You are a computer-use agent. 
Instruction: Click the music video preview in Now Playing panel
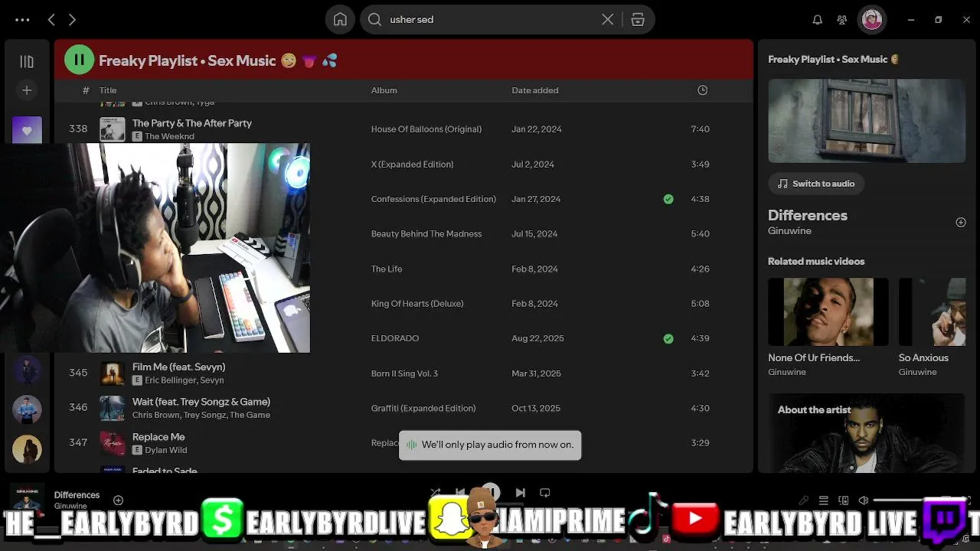coord(867,120)
